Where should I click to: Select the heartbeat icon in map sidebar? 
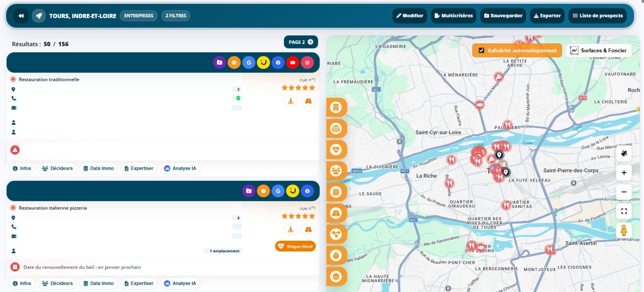336,149
